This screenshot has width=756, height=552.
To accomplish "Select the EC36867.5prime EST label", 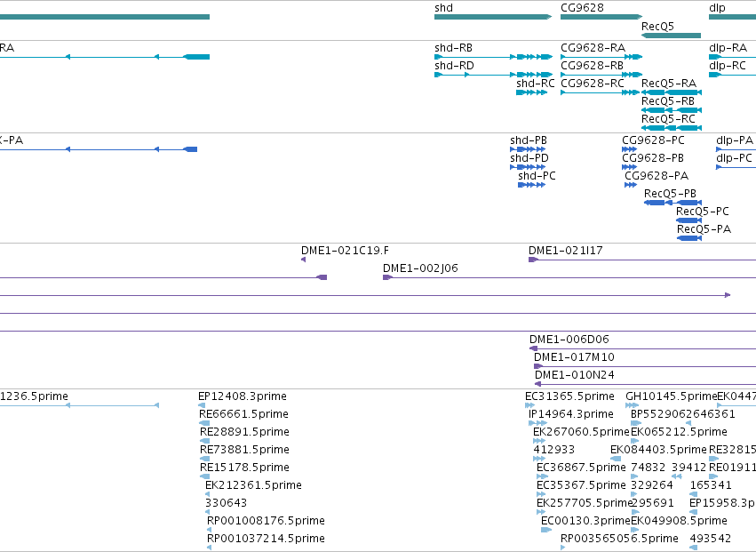I will pyautogui.click(x=582, y=468).
